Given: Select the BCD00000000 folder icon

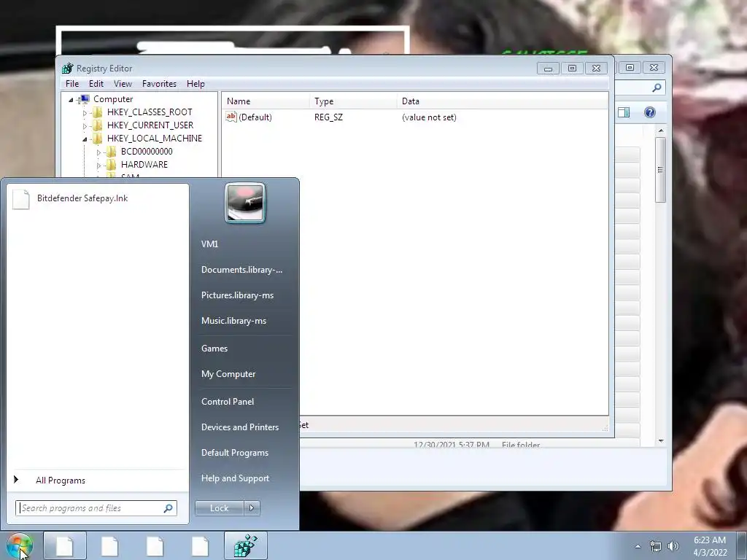Looking at the screenshot, I should click(x=112, y=152).
